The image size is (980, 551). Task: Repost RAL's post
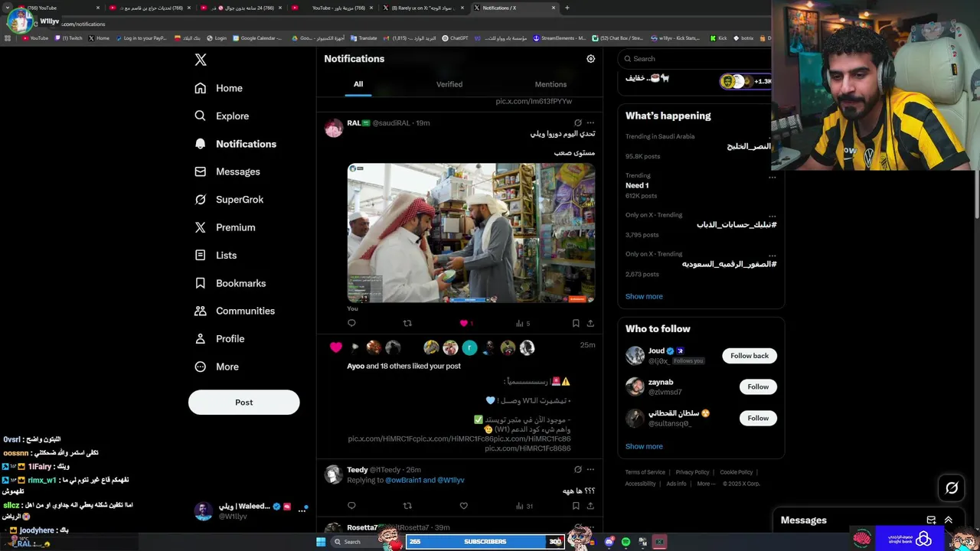[x=407, y=323]
